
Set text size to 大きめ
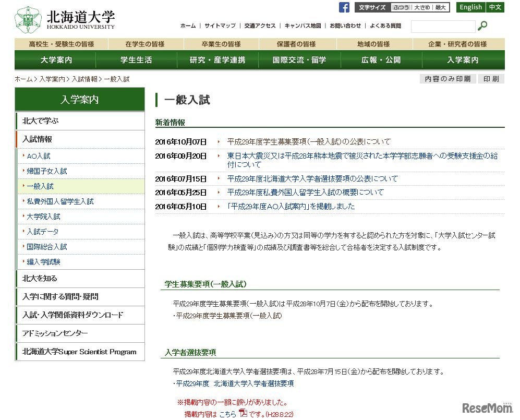pos(422,7)
